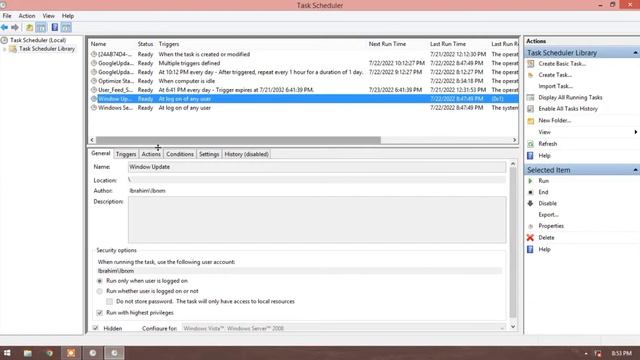Toggle the Show/Hide Console Tree icon
The width and height of the screenshot is (640, 360).
[x=41, y=28]
